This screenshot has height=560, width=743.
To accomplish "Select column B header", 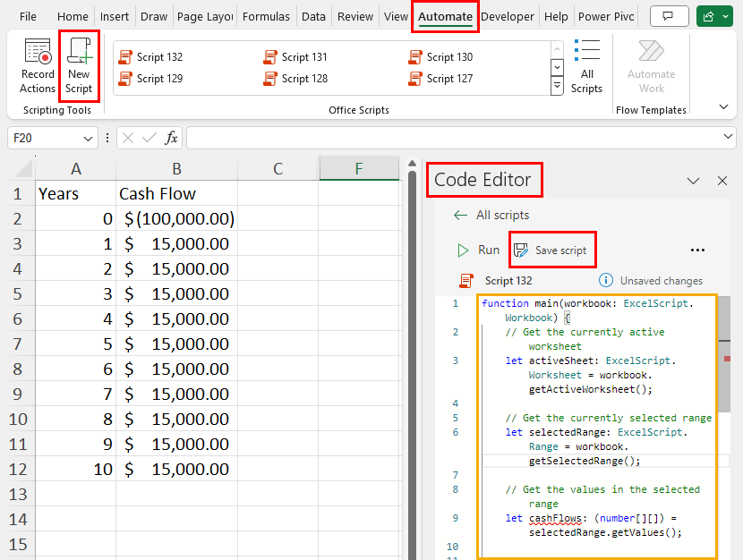I will (176, 168).
